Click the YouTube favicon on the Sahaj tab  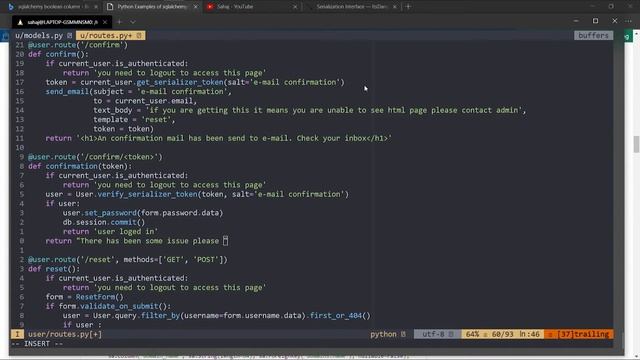pyautogui.click(x=210, y=7)
